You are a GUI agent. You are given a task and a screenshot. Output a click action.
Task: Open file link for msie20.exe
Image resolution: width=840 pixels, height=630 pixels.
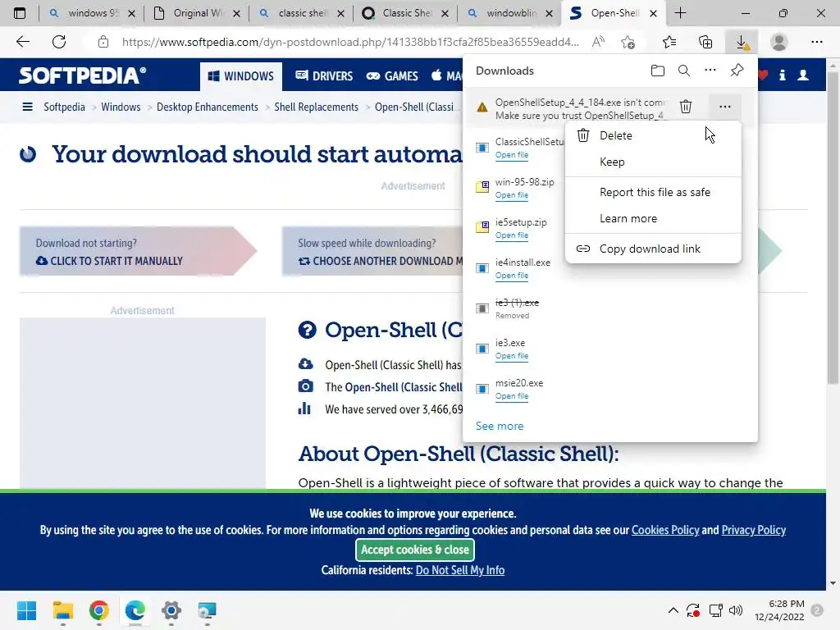click(512, 396)
